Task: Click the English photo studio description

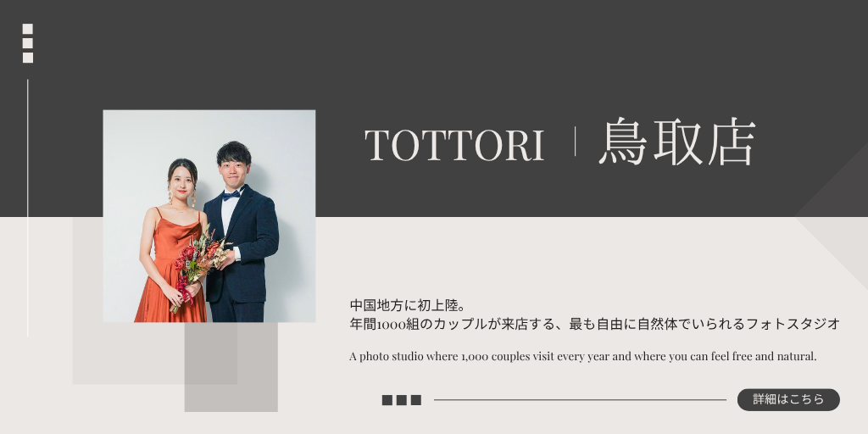Action: click(583, 356)
